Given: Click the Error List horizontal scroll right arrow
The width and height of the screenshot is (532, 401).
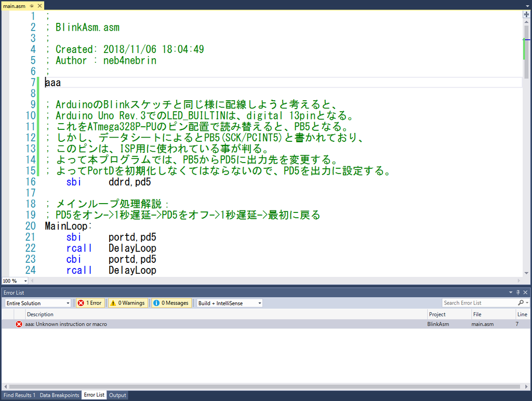Looking at the screenshot, I should pos(526,386).
